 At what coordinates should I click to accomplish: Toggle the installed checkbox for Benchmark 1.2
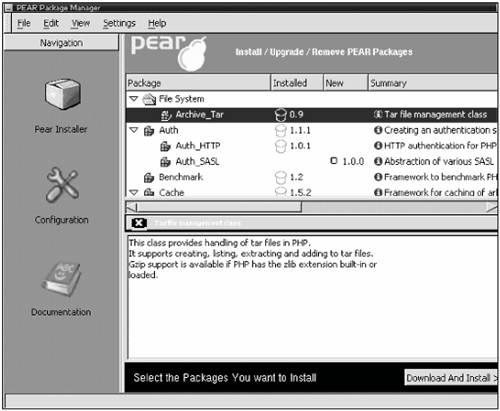280,177
